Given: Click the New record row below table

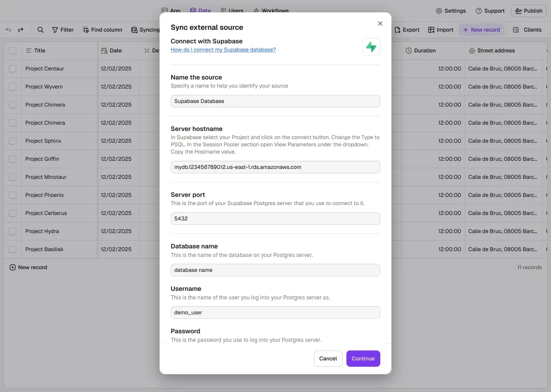Looking at the screenshot, I should tap(28, 267).
